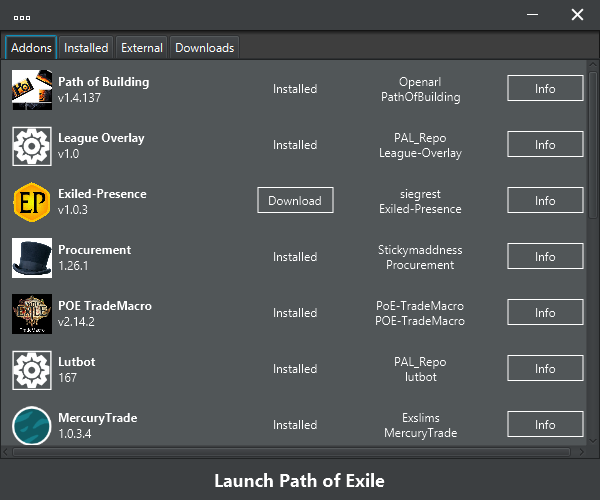Open Info for League Overlay
600x500 pixels.
coord(545,144)
